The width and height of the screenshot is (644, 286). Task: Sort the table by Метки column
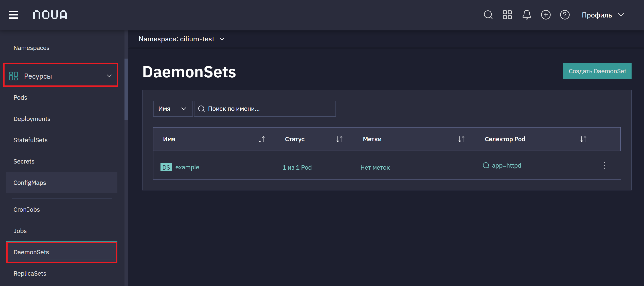pos(461,139)
